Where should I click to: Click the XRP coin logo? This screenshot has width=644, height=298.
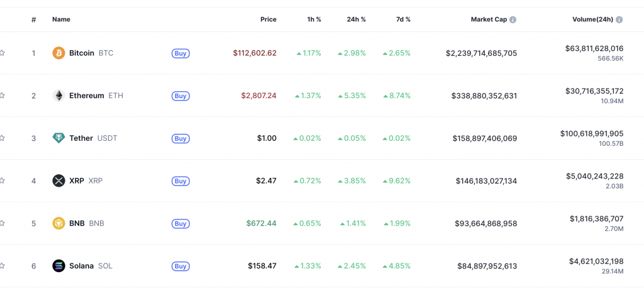pos(58,180)
